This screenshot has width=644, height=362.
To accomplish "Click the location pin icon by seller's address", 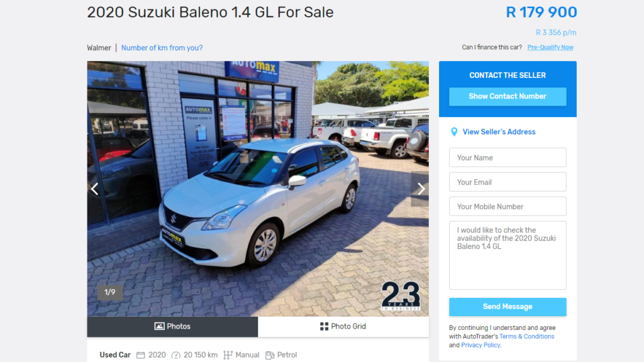I will 454,132.
